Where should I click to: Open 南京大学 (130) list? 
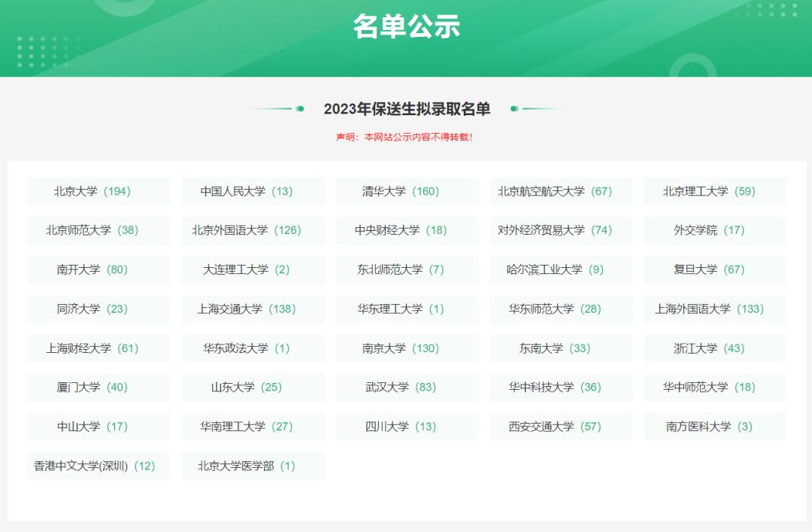407,348
